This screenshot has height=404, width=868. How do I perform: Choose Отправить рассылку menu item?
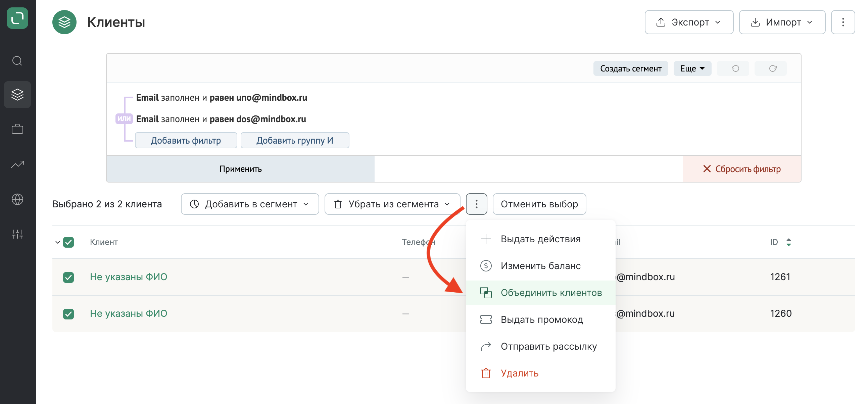coord(540,346)
